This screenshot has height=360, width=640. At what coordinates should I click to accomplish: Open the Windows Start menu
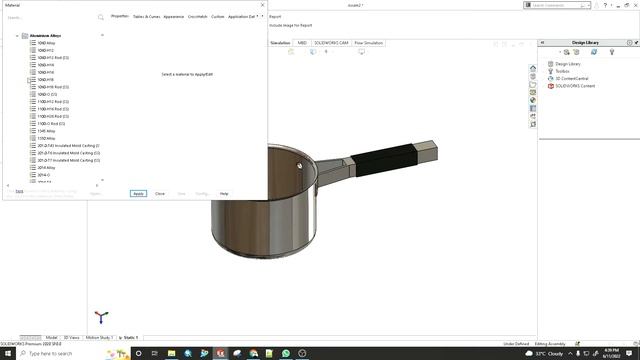8,353
